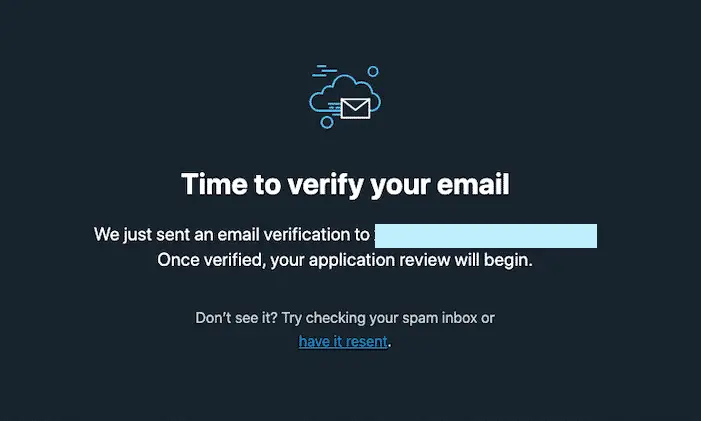Click the 'have it resent' link
This screenshot has height=421, width=701.
point(343,341)
